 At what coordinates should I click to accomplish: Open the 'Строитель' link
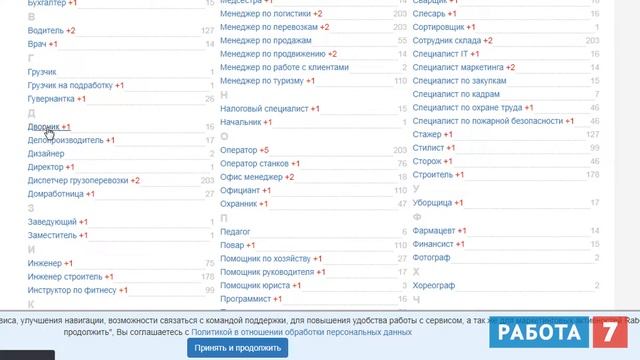[433, 175]
